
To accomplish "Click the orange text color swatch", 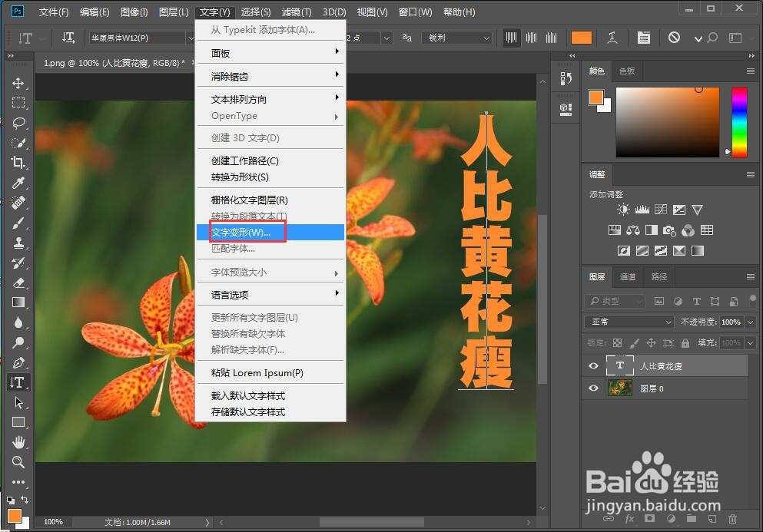I will coord(582,38).
